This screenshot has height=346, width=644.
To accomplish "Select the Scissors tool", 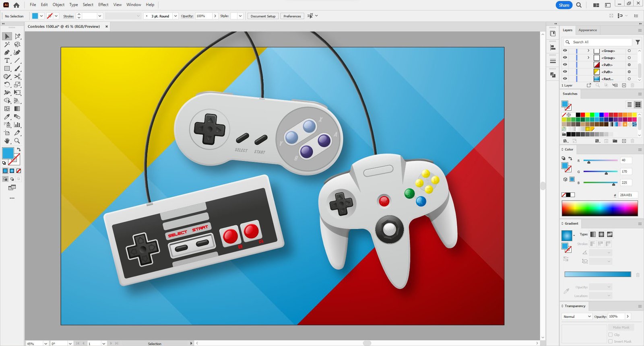I will coord(17,76).
